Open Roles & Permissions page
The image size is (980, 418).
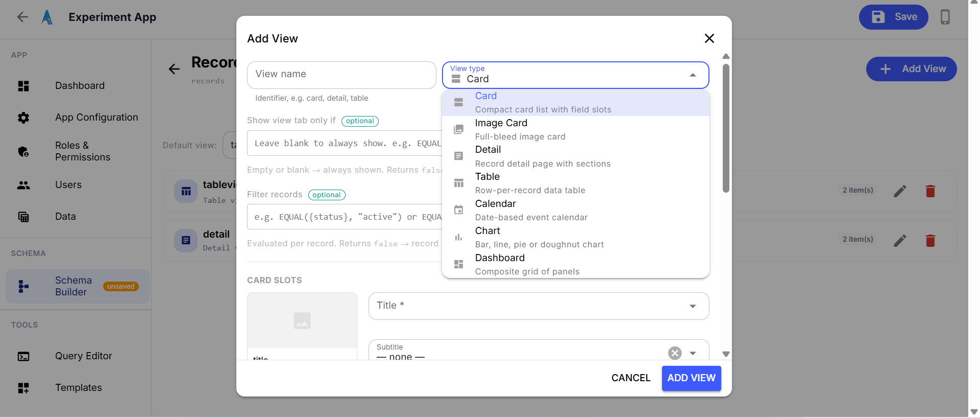pyautogui.click(x=76, y=151)
